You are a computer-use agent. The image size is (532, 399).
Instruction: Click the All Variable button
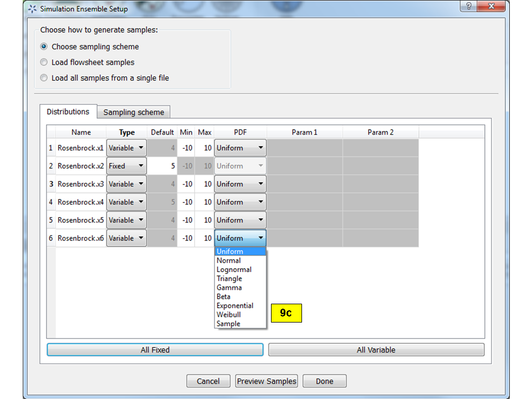click(376, 350)
